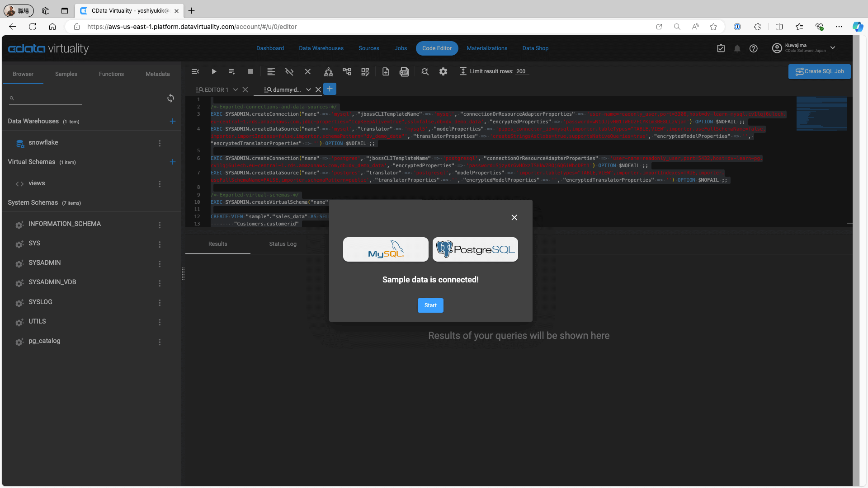This screenshot has width=868, height=488.
Task: Expand the SYSLOG schema
Action: [40, 302]
